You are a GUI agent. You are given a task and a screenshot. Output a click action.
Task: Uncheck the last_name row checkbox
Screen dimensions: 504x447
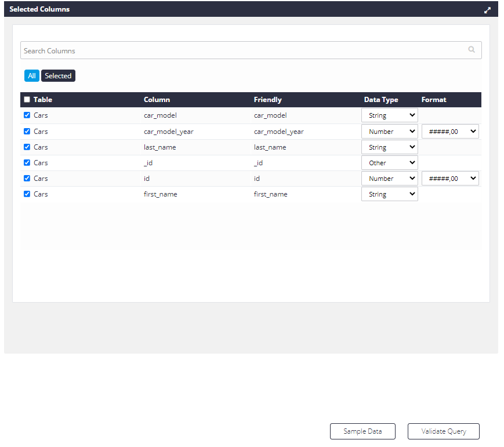(x=27, y=147)
